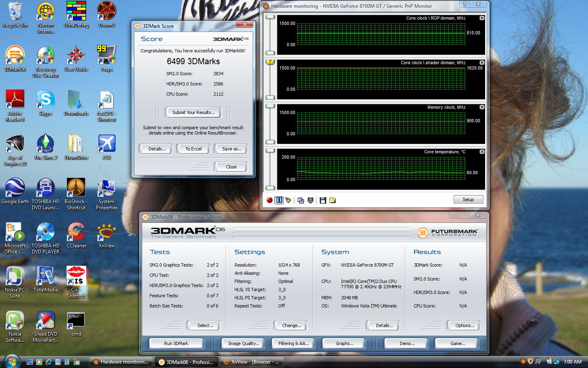Click the Run 3DMark button
Screen dimensions: 588x368
176,343
